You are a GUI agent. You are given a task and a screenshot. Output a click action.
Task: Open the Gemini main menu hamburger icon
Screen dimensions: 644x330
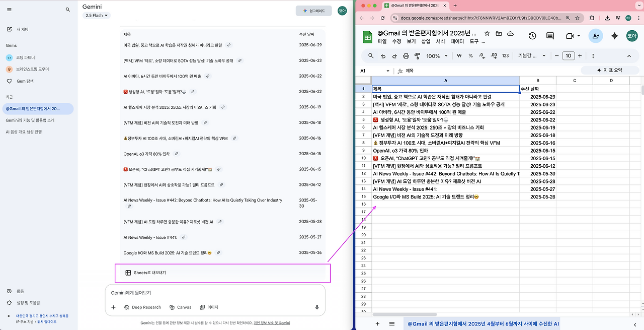point(9,10)
